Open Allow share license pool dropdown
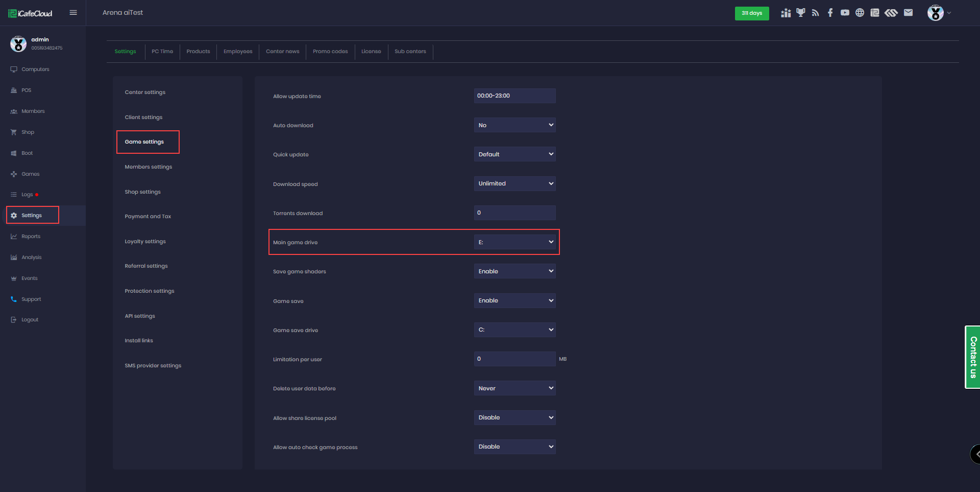 pos(514,417)
